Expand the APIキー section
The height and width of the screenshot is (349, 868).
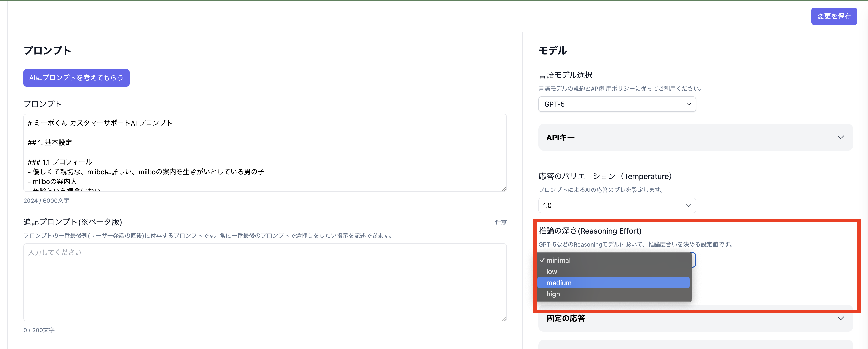tap(696, 138)
